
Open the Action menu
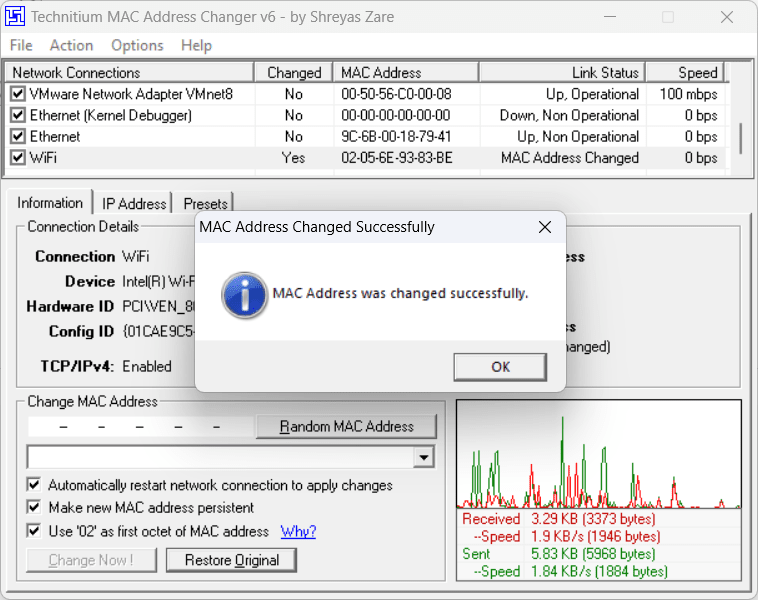click(x=72, y=45)
